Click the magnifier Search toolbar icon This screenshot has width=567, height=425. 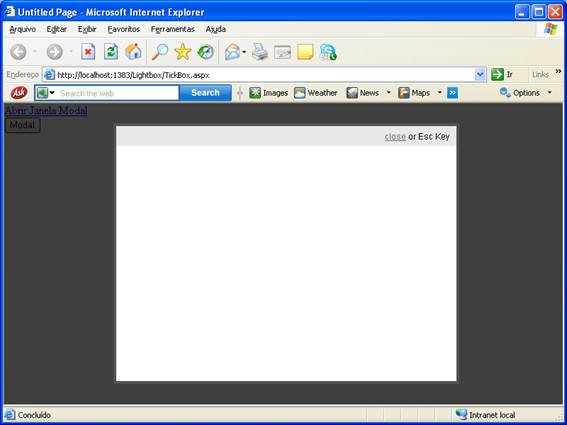point(160,52)
